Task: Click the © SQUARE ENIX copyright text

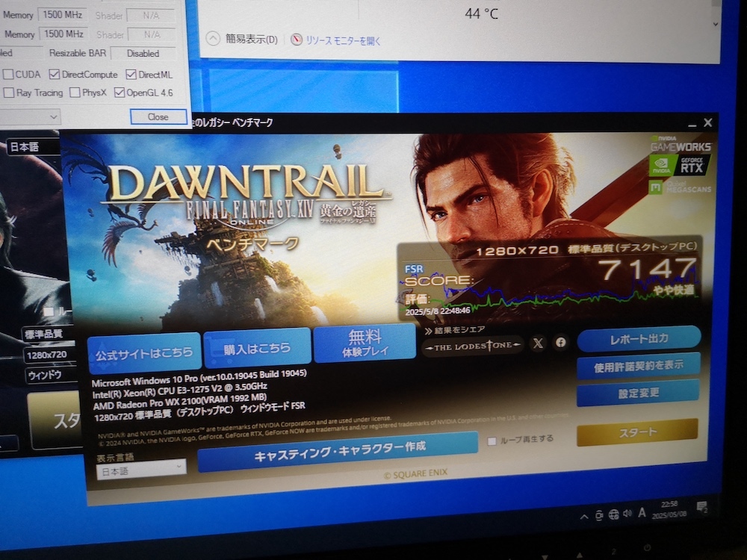Action: pyautogui.click(x=415, y=474)
